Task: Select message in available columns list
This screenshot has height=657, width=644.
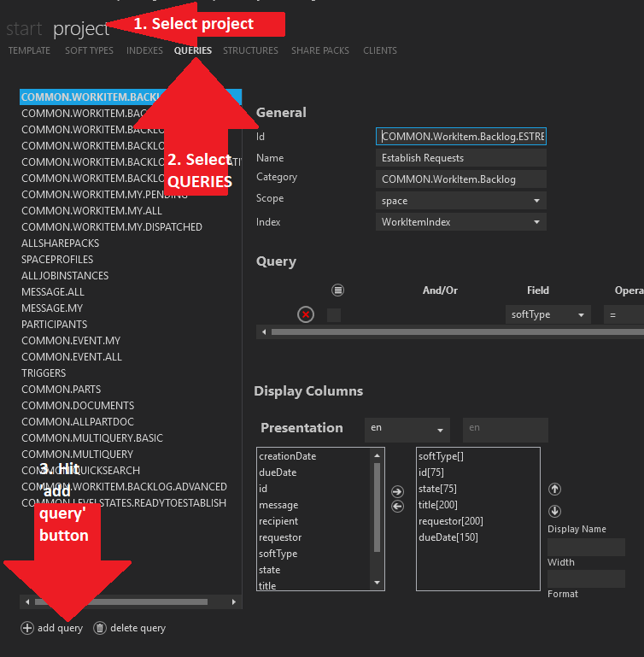Action: pos(314,505)
